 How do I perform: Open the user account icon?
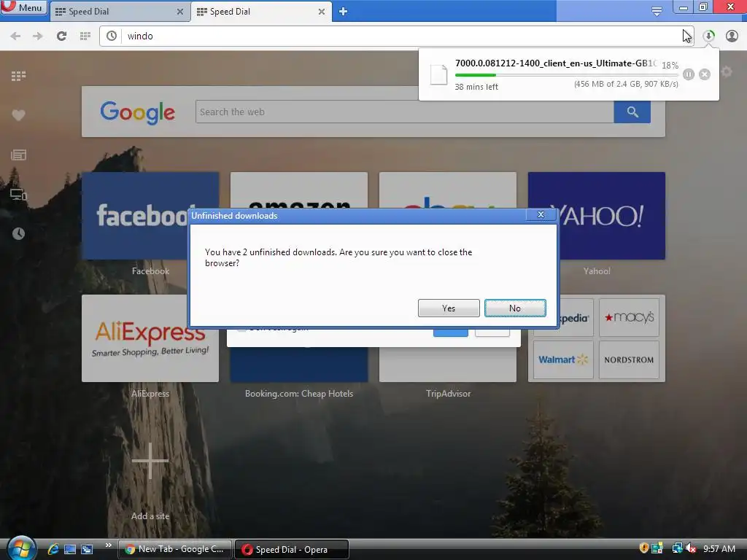732,36
